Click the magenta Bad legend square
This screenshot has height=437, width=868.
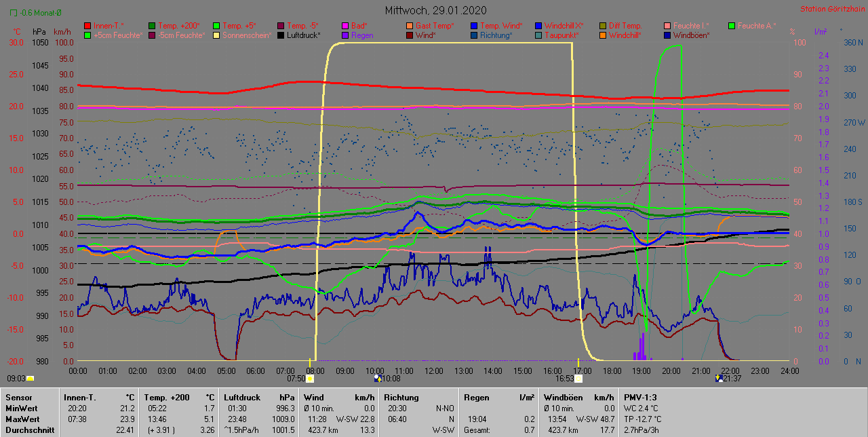coord(346,26)
